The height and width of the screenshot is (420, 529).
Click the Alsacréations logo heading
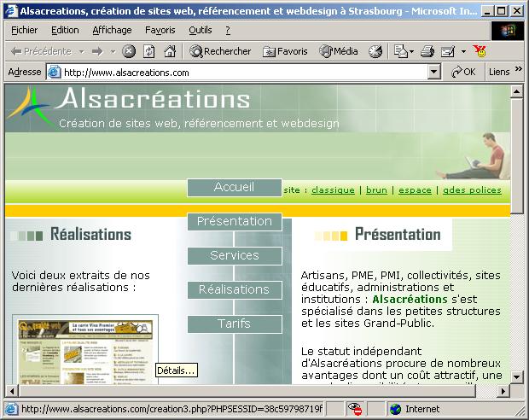(x=154, y=99)
